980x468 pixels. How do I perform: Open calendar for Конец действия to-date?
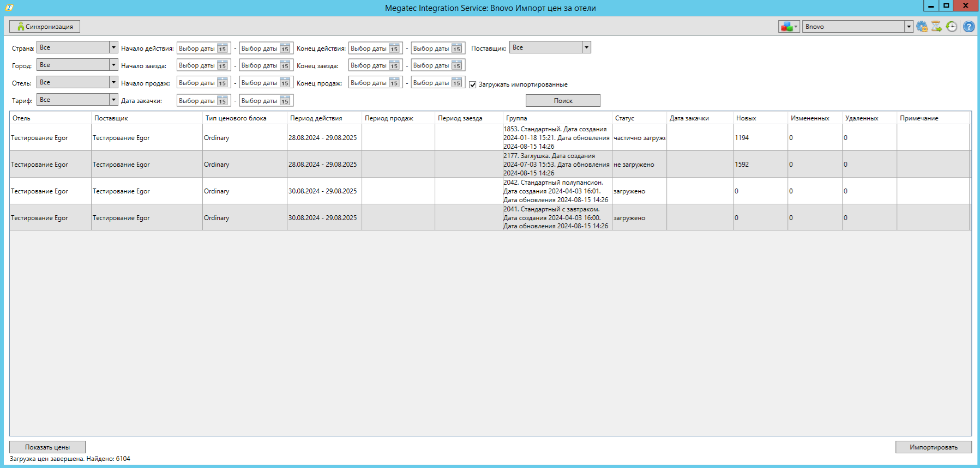[456, 48]
